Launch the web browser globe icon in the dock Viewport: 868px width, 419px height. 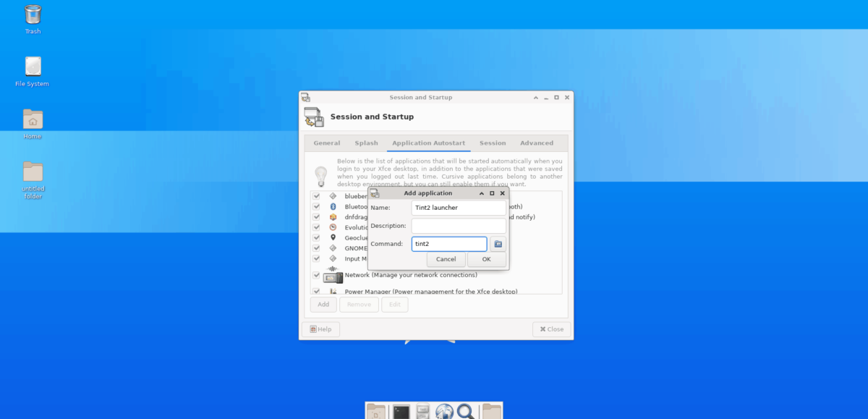pos(444,412)
